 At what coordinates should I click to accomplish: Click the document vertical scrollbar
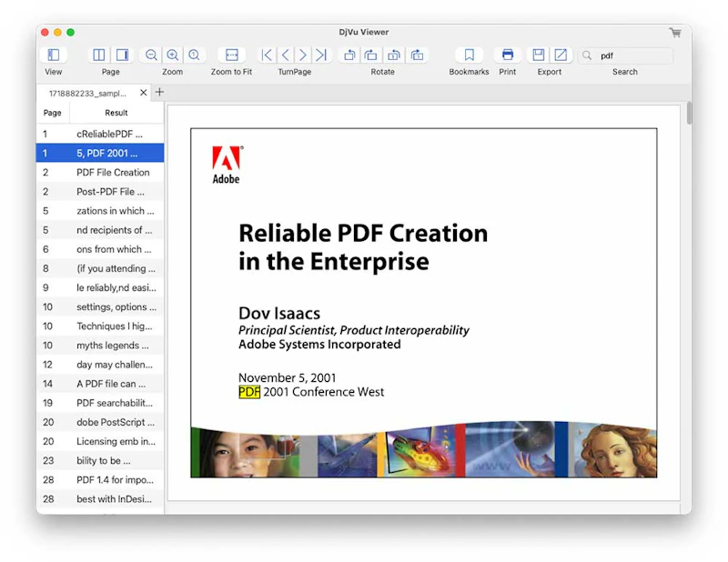click(689, 113)
